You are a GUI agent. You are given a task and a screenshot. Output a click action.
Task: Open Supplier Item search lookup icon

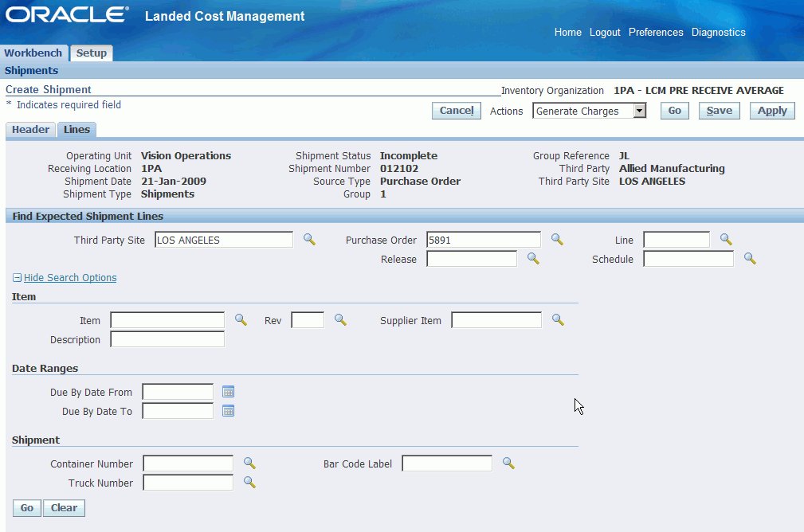click(558, 320)
